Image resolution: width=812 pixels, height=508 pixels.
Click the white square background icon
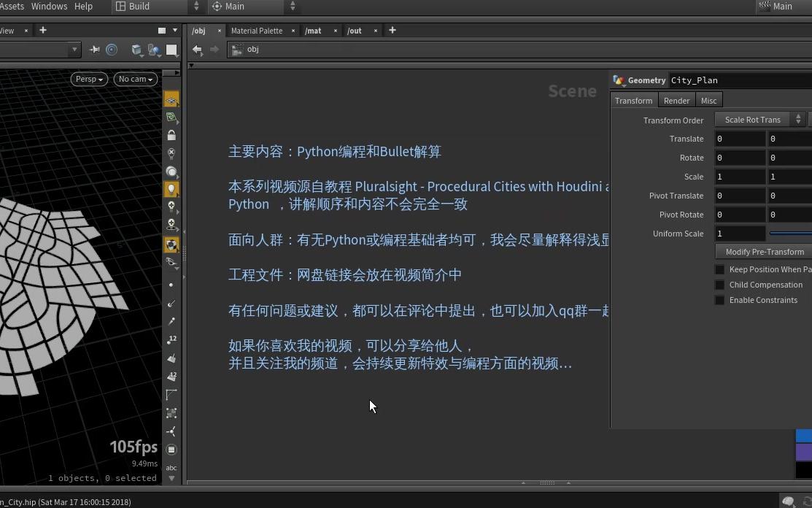click(x=171, y=50)
